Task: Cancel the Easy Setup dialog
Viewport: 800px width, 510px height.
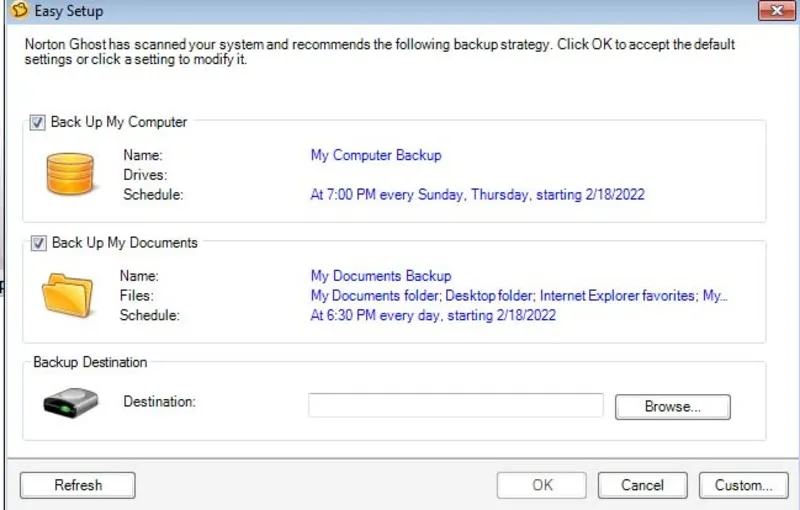Action: (642, 485)
